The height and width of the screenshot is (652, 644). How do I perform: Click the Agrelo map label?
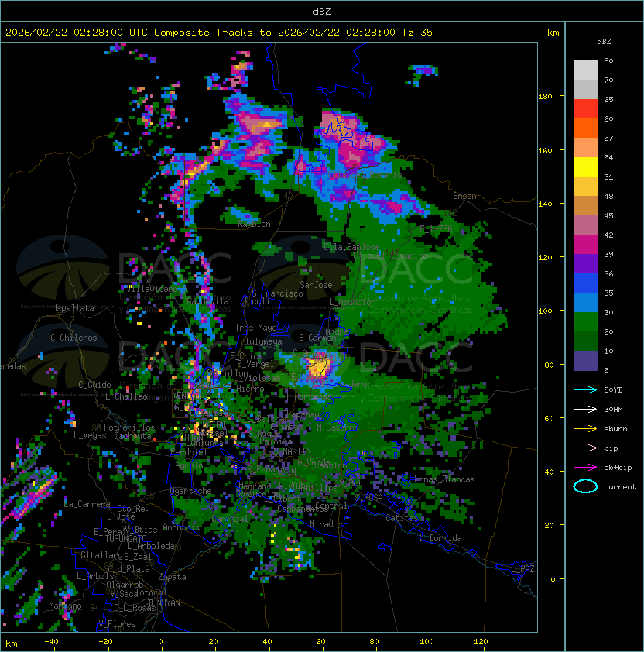point(189,466)
